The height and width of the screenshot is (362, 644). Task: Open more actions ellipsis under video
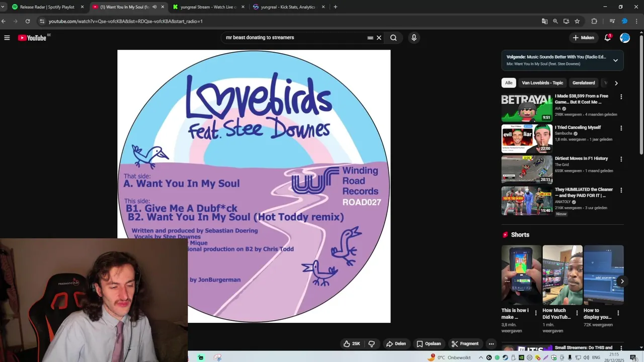pyautogui.click(x=491, y=344)
